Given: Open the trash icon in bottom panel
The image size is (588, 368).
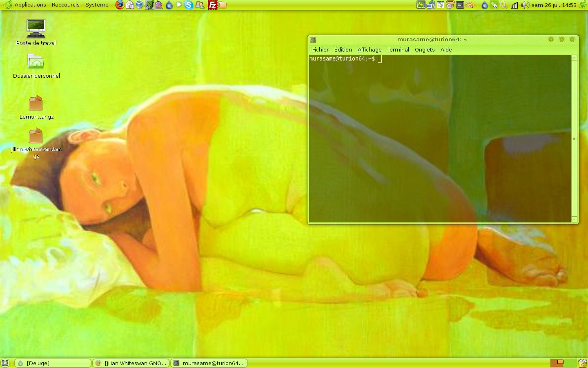Looking at the screenshot, I should pos(583,363).
